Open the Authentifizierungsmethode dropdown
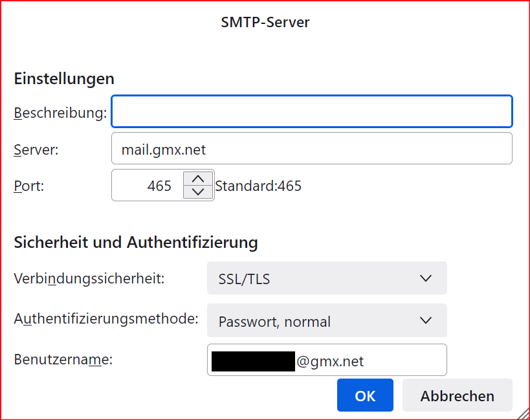Viewport: 530px width, 420px height. tap(327, 320)
